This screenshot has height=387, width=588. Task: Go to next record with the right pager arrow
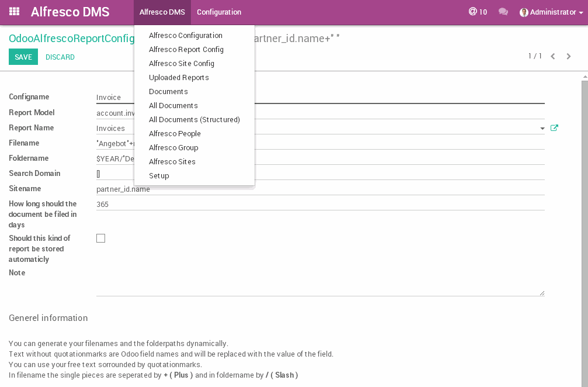click(x=568, y=56)
